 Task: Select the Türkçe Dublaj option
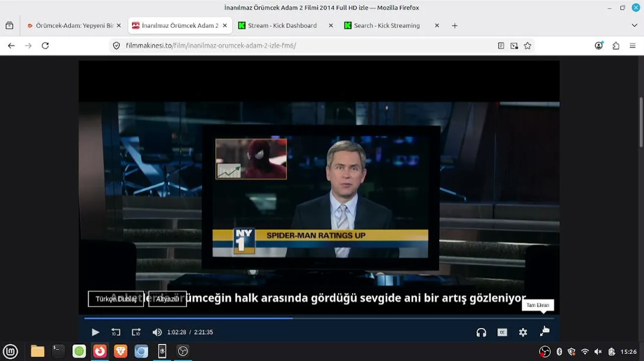click(116, 299)
